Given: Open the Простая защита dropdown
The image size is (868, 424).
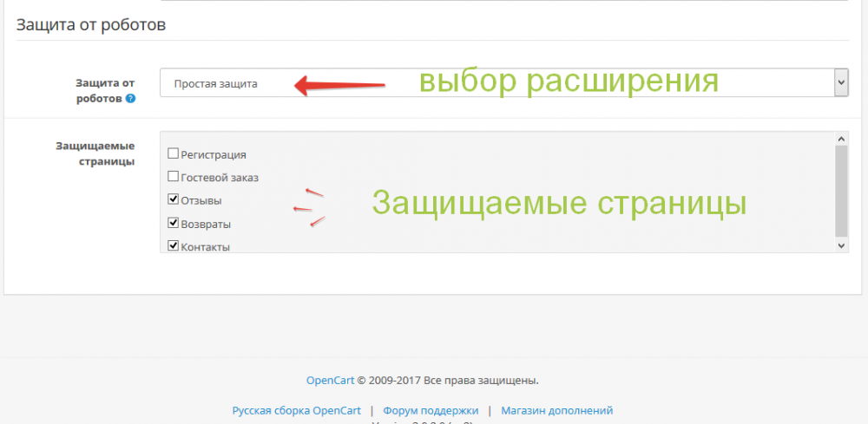Looking at the screenshot, I should (503, 82).
